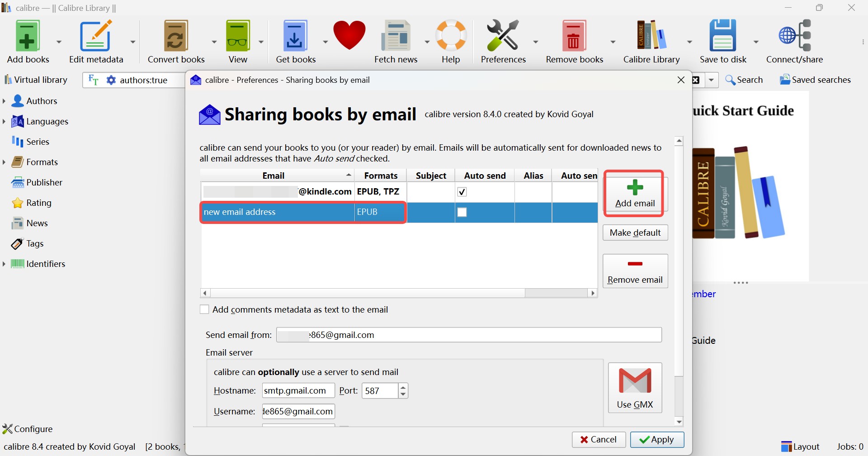This screenshot has height=456, width=868.
Task: Click the Username input field
Action: 298,412
